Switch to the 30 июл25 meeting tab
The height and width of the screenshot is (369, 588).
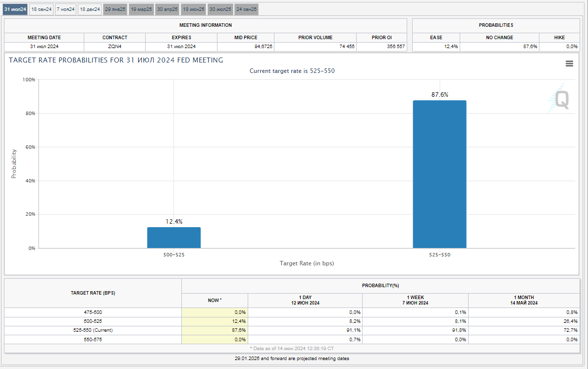pos(220,9)
